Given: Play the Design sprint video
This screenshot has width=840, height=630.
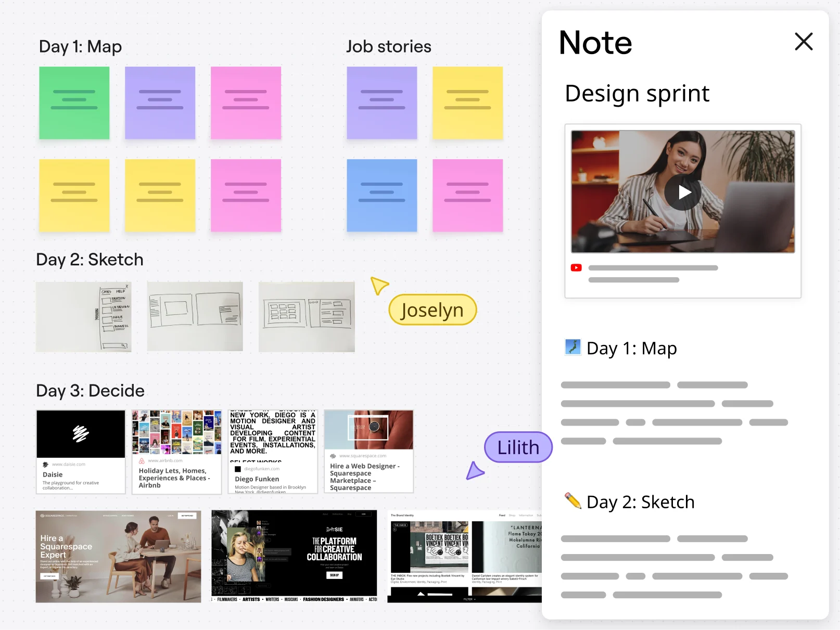Looking at the screenshot, I should click(x=683, y=192).
